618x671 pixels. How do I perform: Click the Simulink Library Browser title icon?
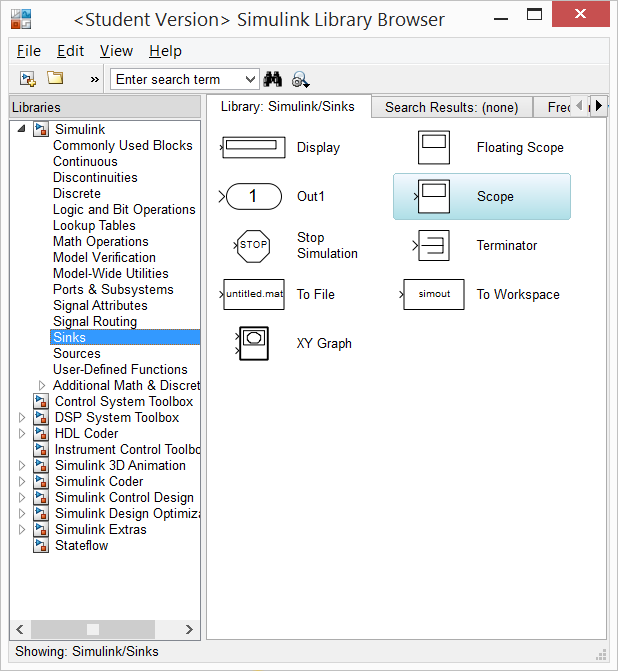[x=21, y=19]
